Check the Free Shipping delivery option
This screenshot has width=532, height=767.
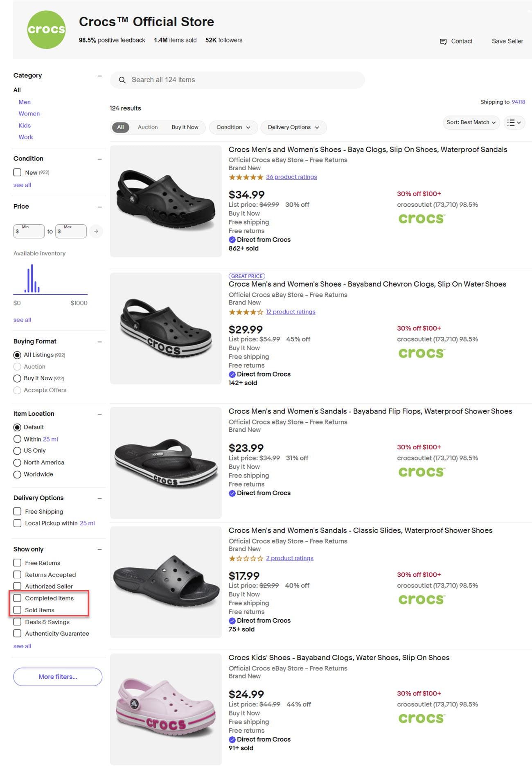[17, 511]
